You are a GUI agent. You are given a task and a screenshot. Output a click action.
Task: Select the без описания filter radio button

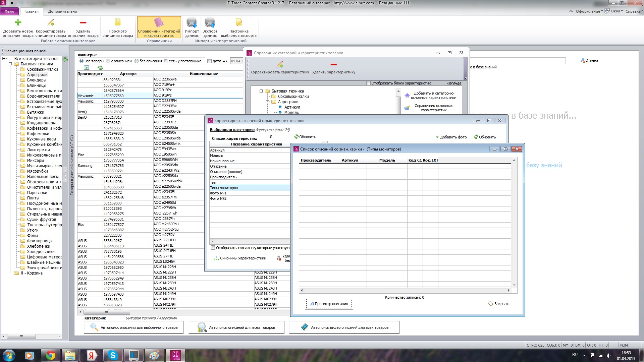pos(137,61)
